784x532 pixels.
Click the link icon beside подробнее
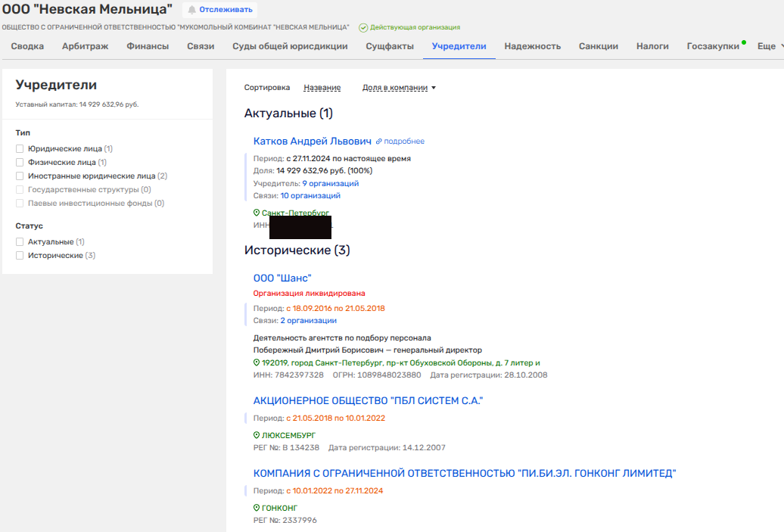tap(379, 142)
